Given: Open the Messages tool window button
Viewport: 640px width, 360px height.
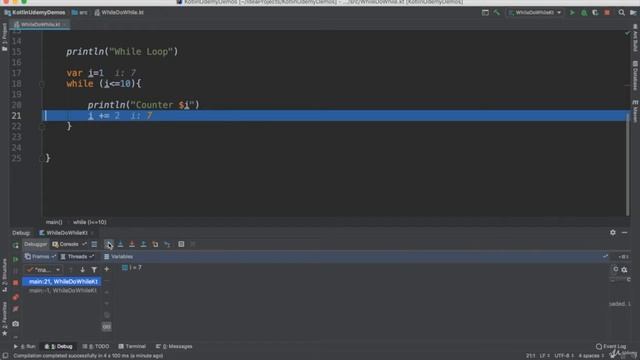Looking at the screenshot, I should tap(174, 347).
